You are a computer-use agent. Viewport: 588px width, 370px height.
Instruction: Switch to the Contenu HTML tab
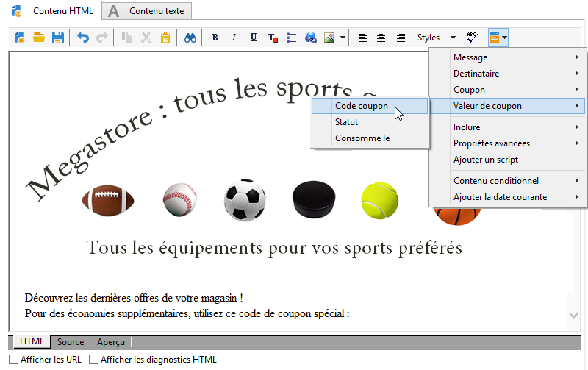(x=52, y=11)
